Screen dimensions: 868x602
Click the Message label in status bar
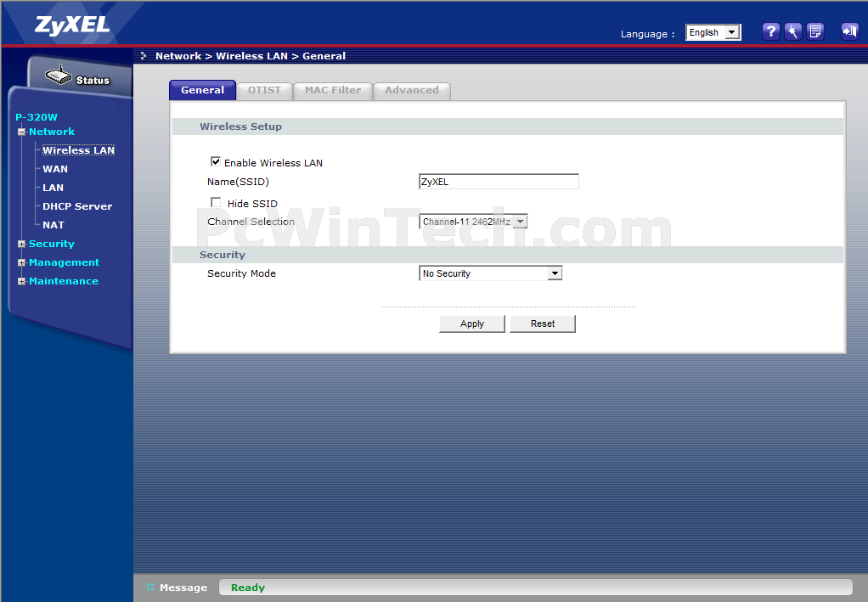[x=183, y=588]
